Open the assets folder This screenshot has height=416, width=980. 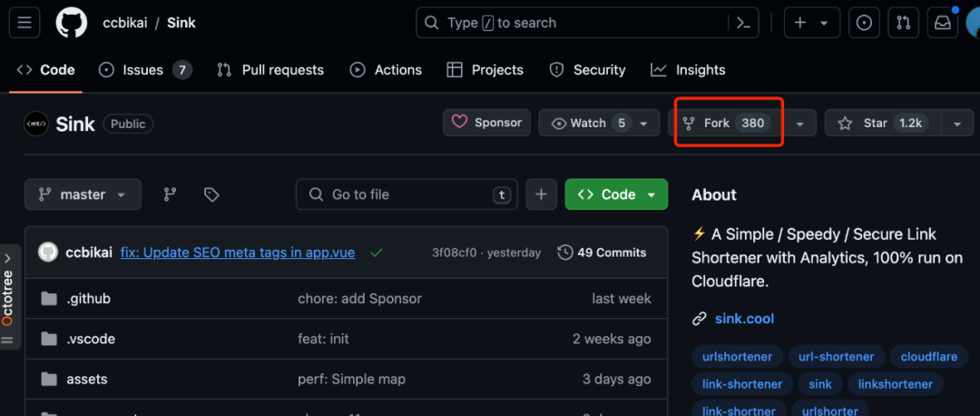point(87,379)
